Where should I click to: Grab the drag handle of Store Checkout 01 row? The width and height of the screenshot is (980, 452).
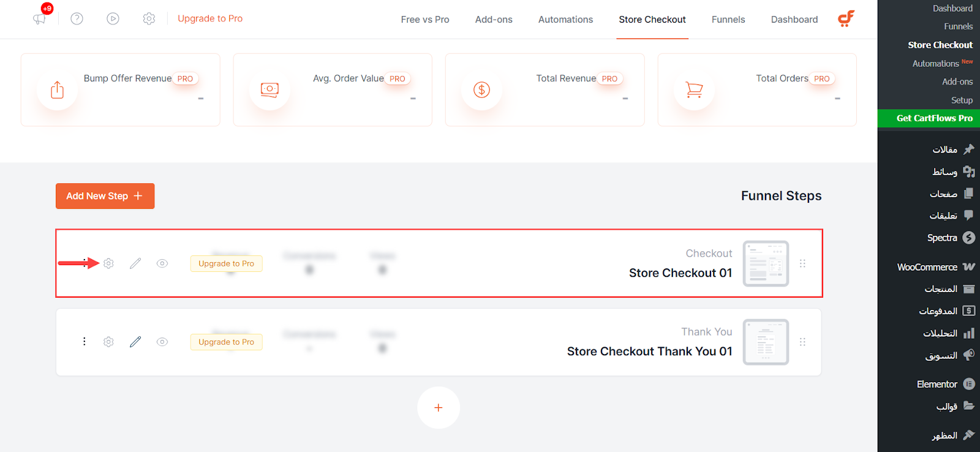tap(802, 263)
